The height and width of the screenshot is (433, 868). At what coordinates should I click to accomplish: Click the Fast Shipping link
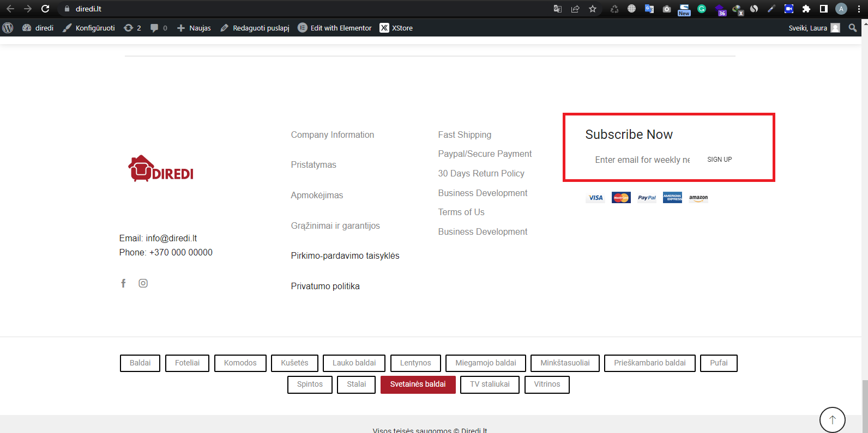465,135
